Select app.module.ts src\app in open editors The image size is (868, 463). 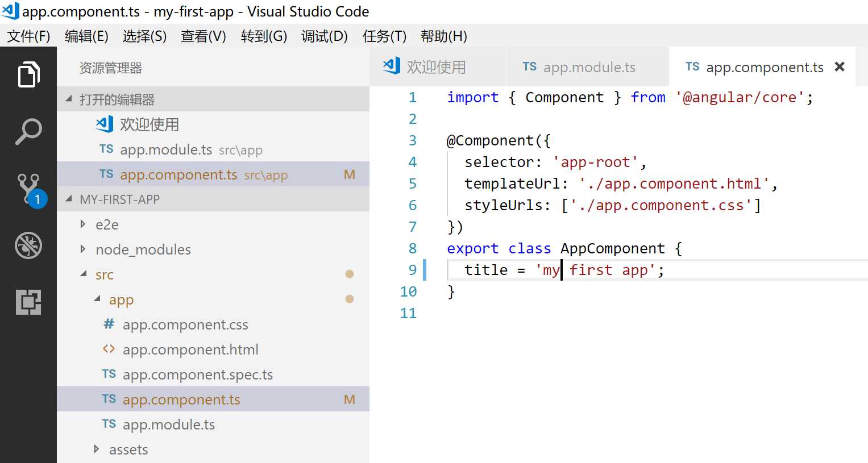[213, 149]
